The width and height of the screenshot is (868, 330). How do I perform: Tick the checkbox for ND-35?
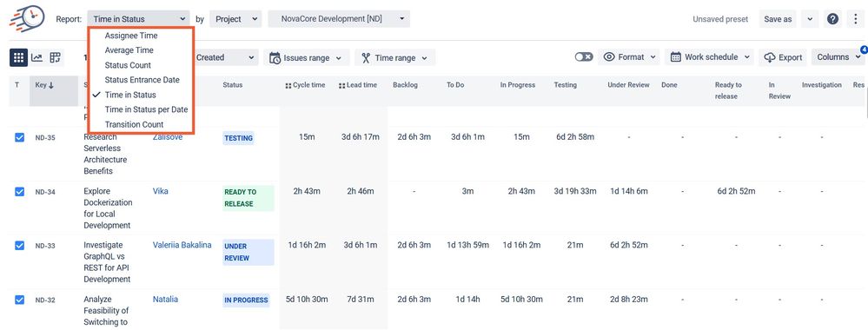[x=19, y=137]
